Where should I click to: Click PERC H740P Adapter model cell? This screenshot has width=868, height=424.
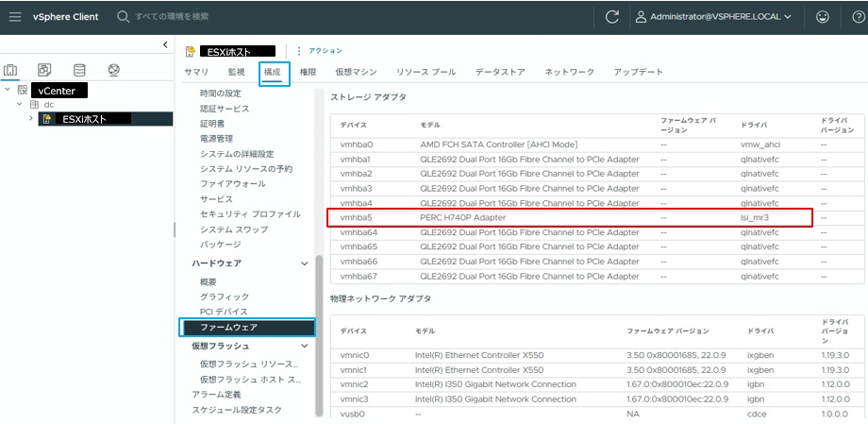[463, 218]
